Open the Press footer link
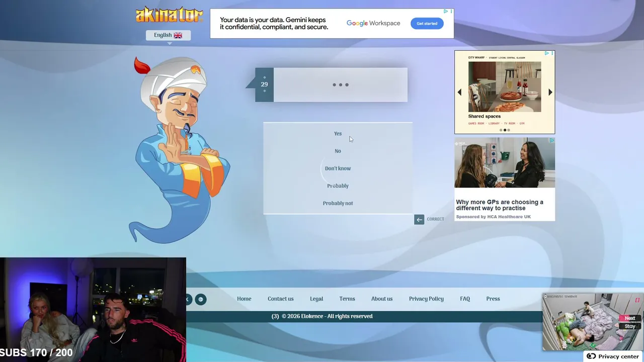 pos(493,299)
